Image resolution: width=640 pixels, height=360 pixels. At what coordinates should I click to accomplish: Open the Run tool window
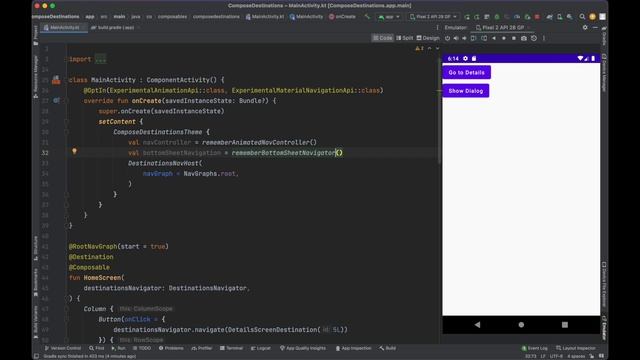tap(118, 348)
